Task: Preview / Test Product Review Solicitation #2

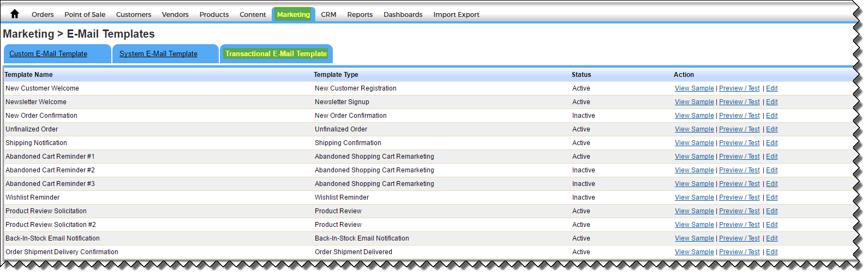Action: [x=739, y=225]
